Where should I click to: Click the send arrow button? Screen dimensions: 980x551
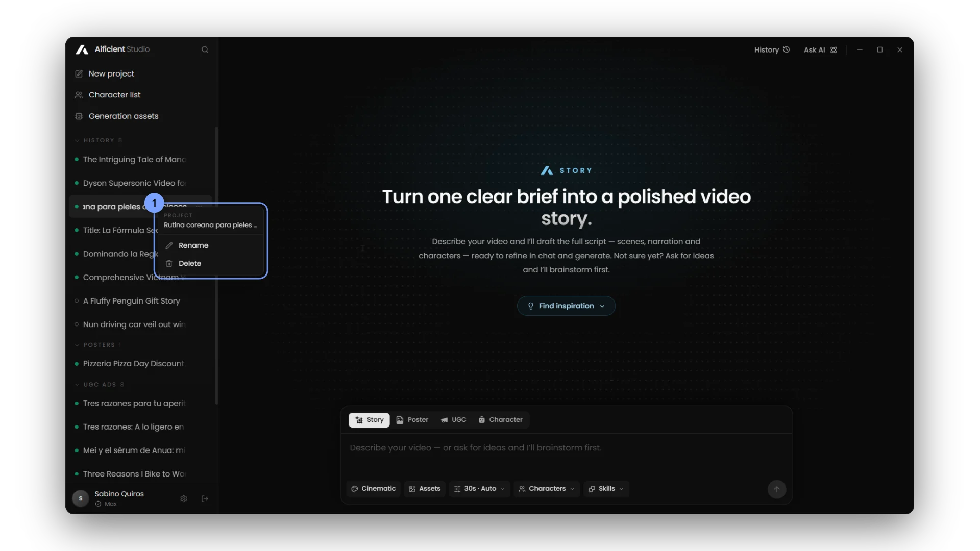(776, 489)
